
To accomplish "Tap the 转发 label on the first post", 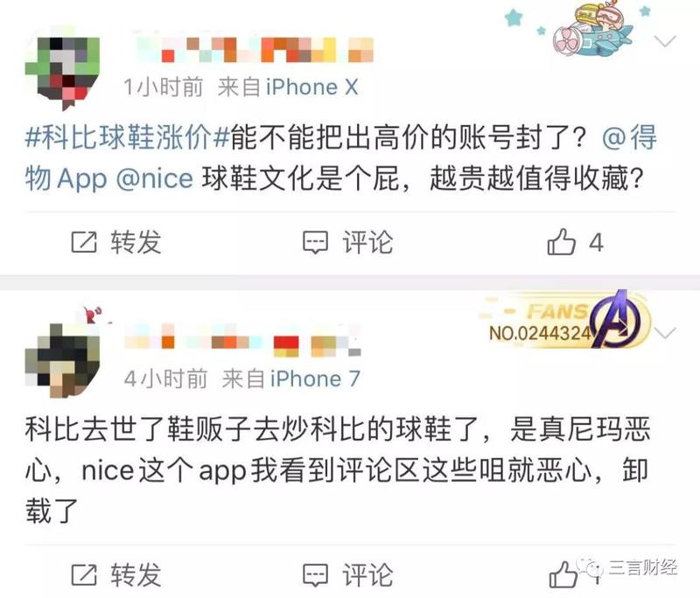I will point(136,242).
